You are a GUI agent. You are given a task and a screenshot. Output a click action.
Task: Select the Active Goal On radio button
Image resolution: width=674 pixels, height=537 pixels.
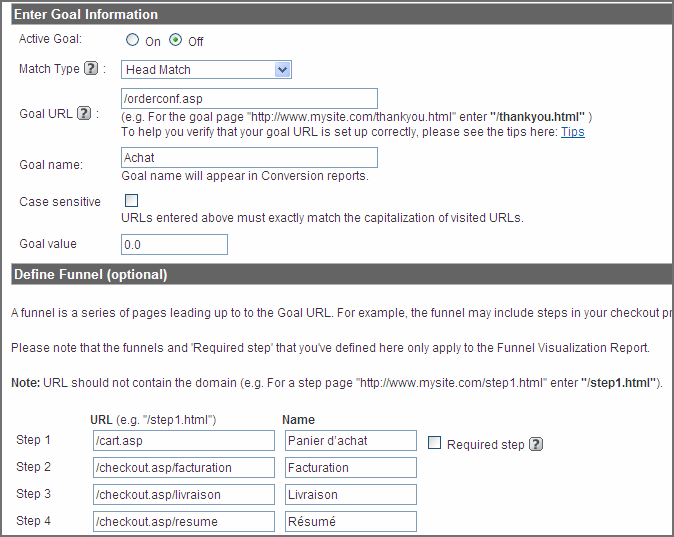132,41
